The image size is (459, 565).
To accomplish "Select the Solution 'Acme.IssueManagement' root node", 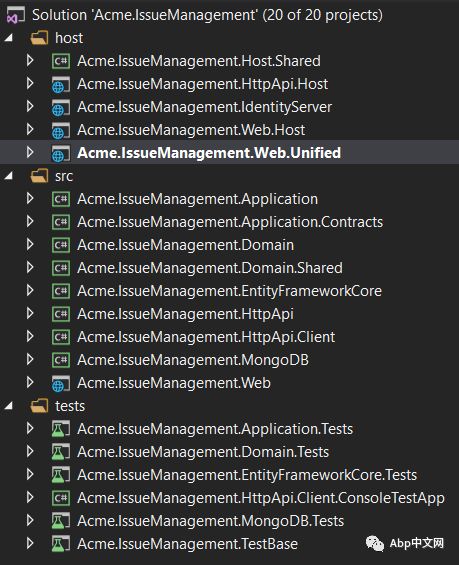I will [x=207, y=15].
